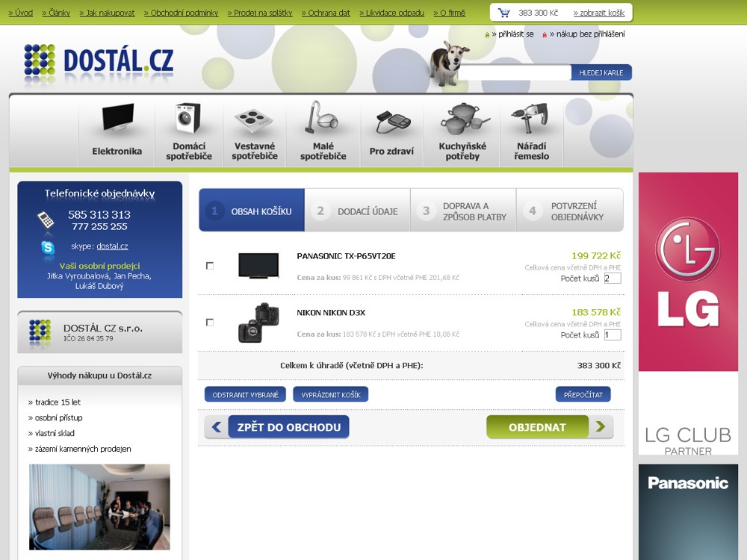Click the Skype icon in phone orders box
The width and height of the screenshot is (747, 560).
coord(48,247)
